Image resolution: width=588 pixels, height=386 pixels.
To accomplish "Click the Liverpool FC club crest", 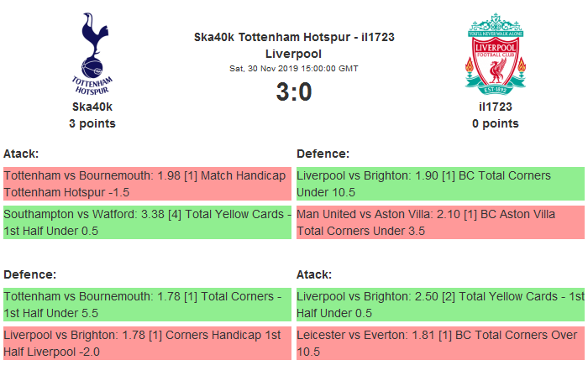I will point(496,53).
